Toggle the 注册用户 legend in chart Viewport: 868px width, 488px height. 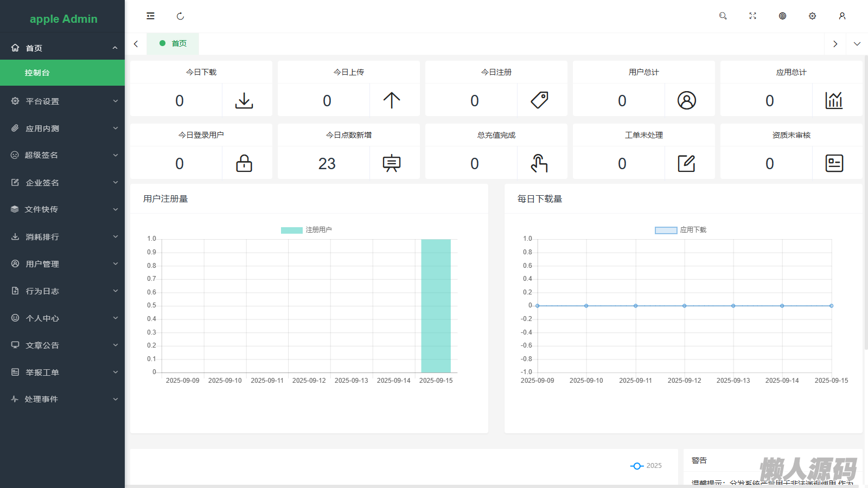coord(307,230)
